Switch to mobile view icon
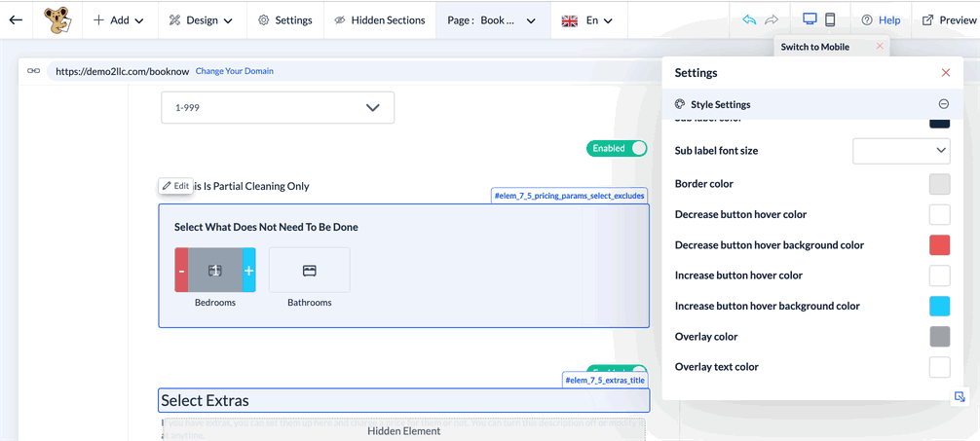Image resolution: width=980 pixels, height=441 pixels. click(830, 19)
